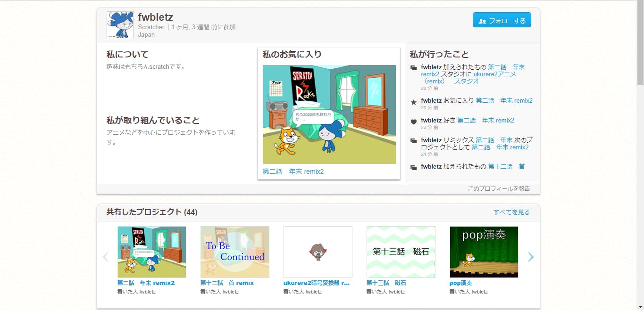Open the 'To Be Continued' project thumbnail
Screen dimensions: 644x310
(234, 252)
